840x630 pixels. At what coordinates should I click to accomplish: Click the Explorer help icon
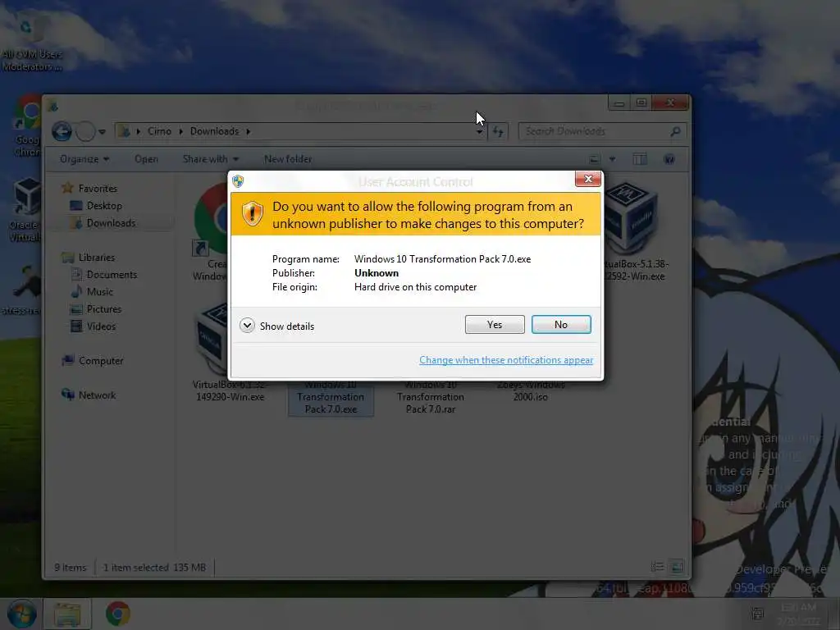[669, 159]
